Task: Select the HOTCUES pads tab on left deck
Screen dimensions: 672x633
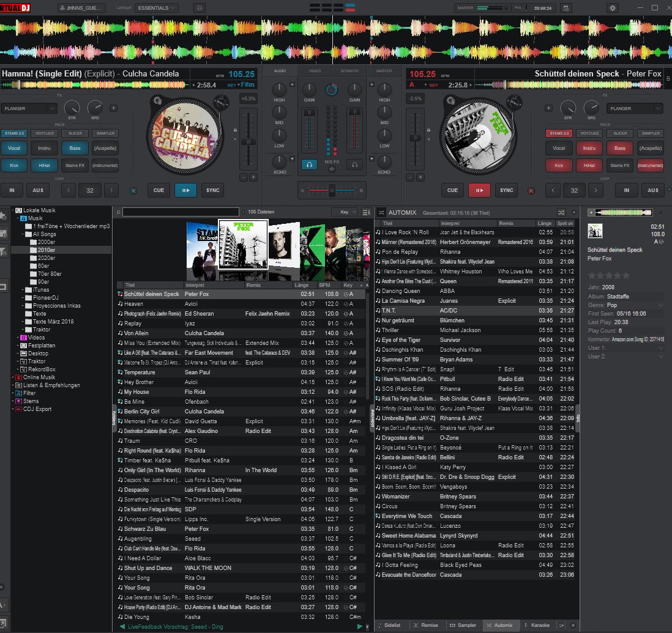Action: point(45,133)
